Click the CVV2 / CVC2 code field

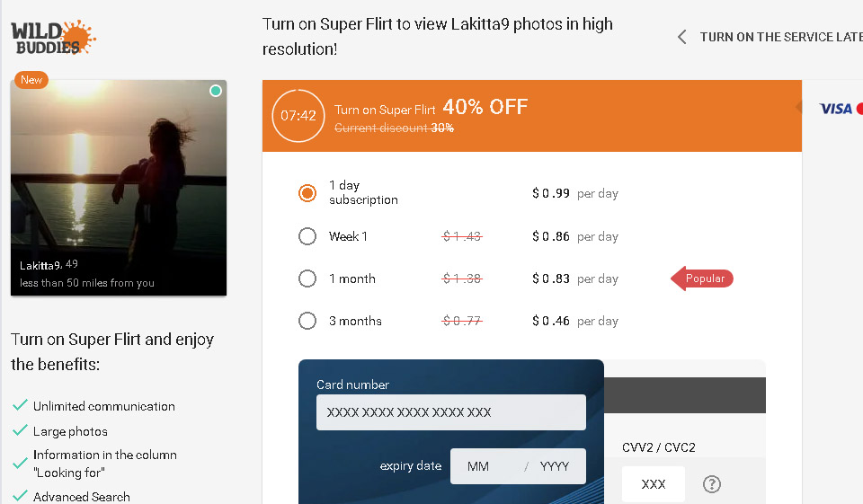653,484
